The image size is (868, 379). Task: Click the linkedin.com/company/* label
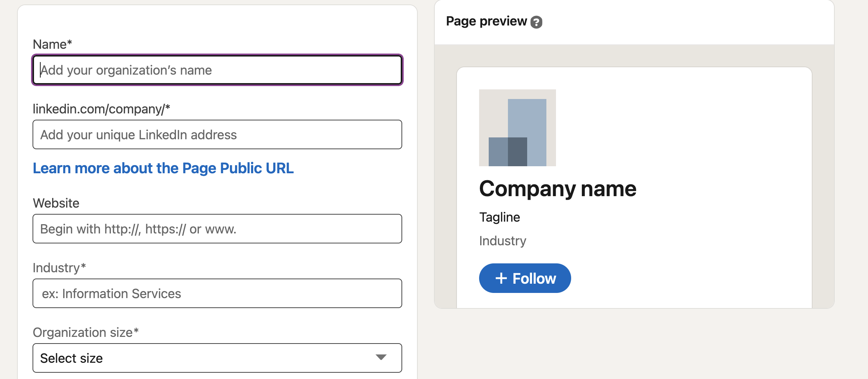tap(101, 109)
